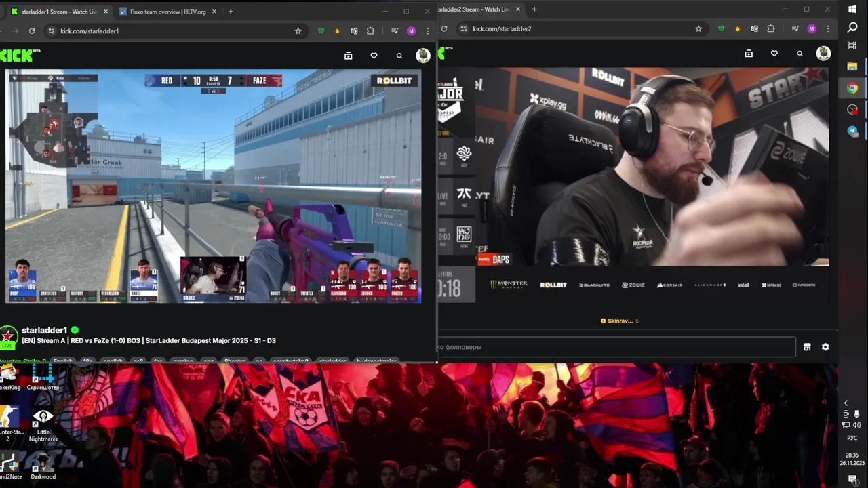Open Kick search on starladder1 page
868x488 pixels.
(x=399, y=56)
